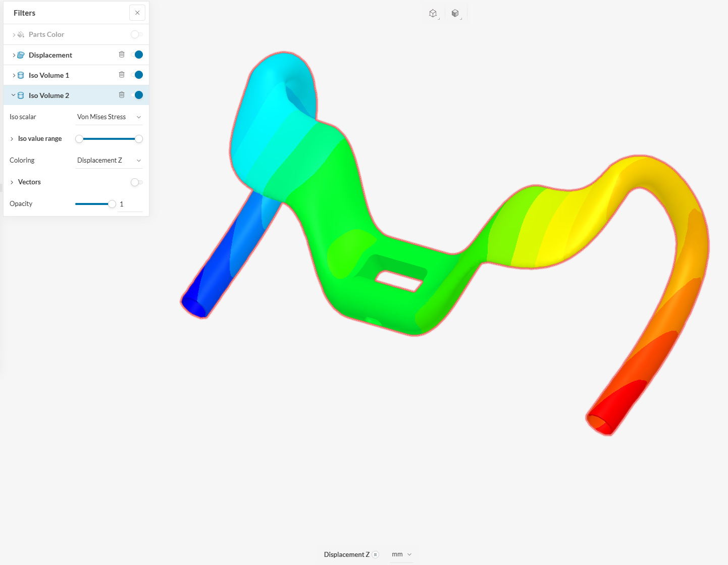Open the Iso scalar Von Mises Stress dropdown
The image size is (728, 565).
(x=109, y=117)
